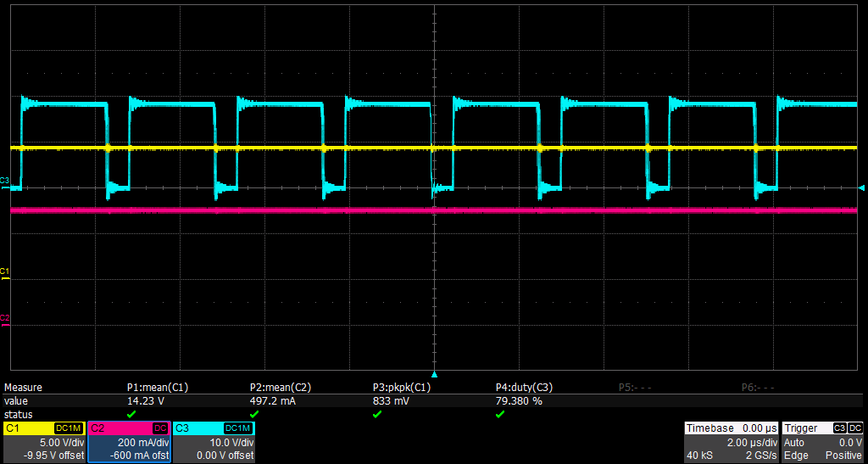This screenshot has width=868, height=464.
Task: Click the empty P6 measurement slot
Action: (757, 389)
